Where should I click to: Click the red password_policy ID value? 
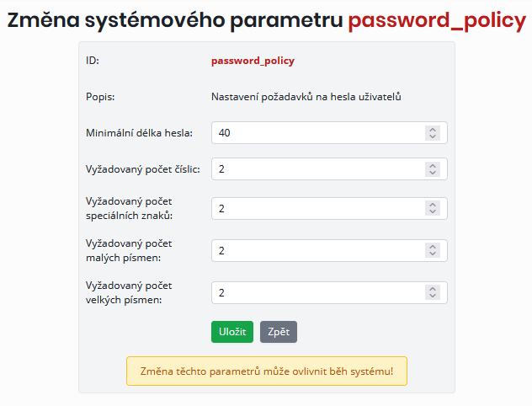tap(253, 61)
